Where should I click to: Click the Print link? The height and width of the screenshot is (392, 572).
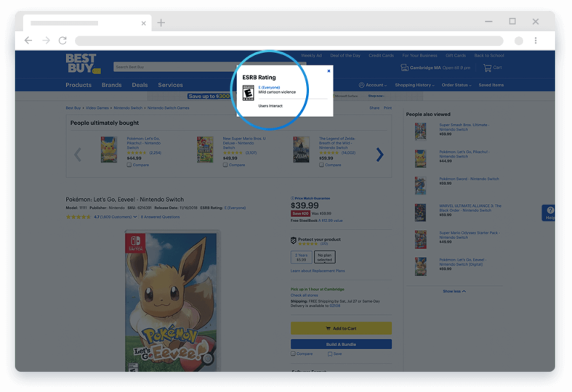387,108
